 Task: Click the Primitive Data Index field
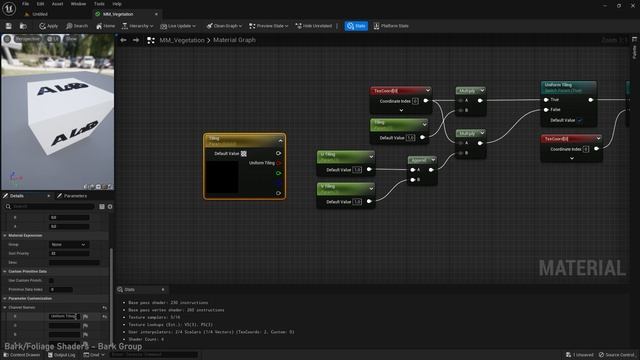tap(61, 289)
